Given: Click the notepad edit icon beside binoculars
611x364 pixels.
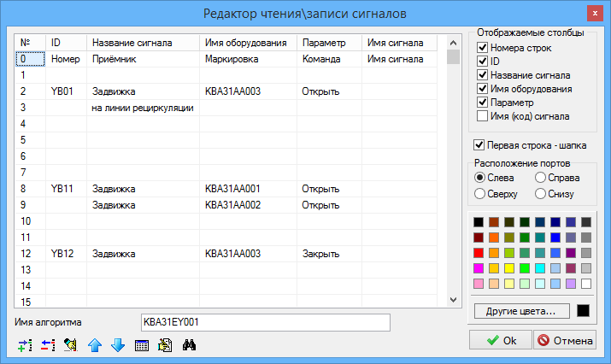Looking at the screenshot, I should coord(166,345).
